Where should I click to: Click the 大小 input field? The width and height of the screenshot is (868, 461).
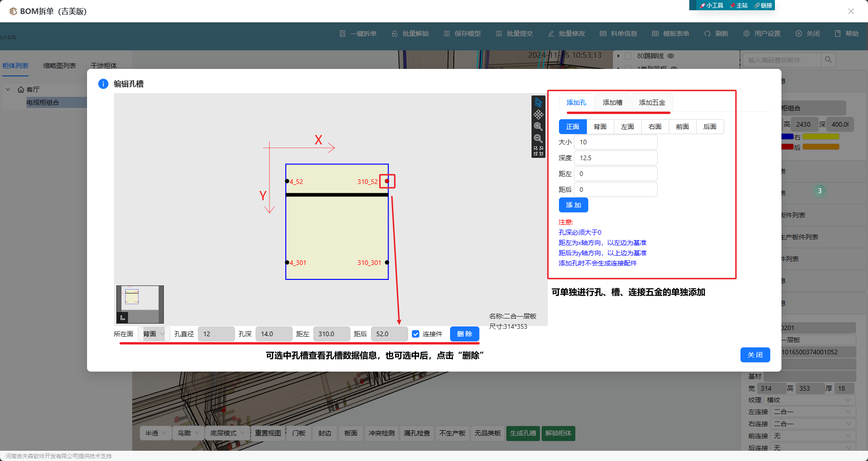615,142
